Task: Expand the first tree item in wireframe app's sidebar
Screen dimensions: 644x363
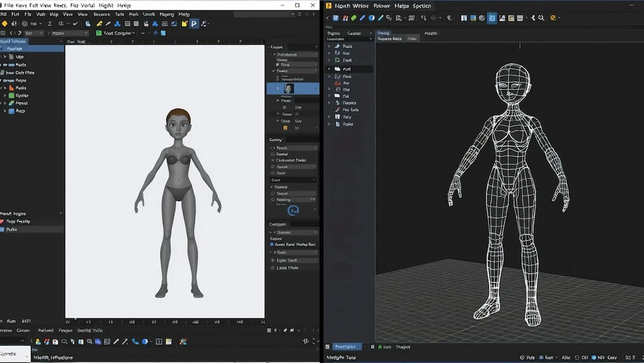Action: pyautogui.click(x=329, y=46)
